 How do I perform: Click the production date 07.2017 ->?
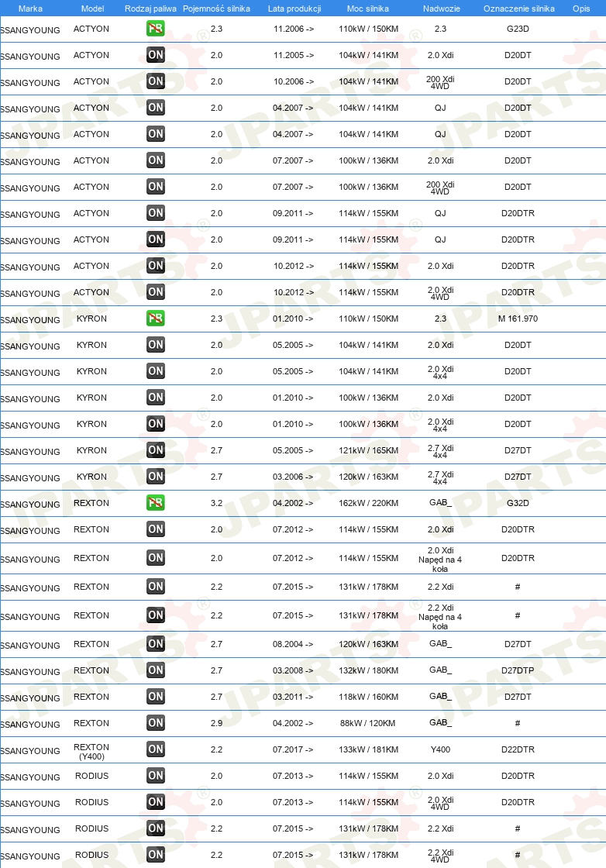[293, 749]
